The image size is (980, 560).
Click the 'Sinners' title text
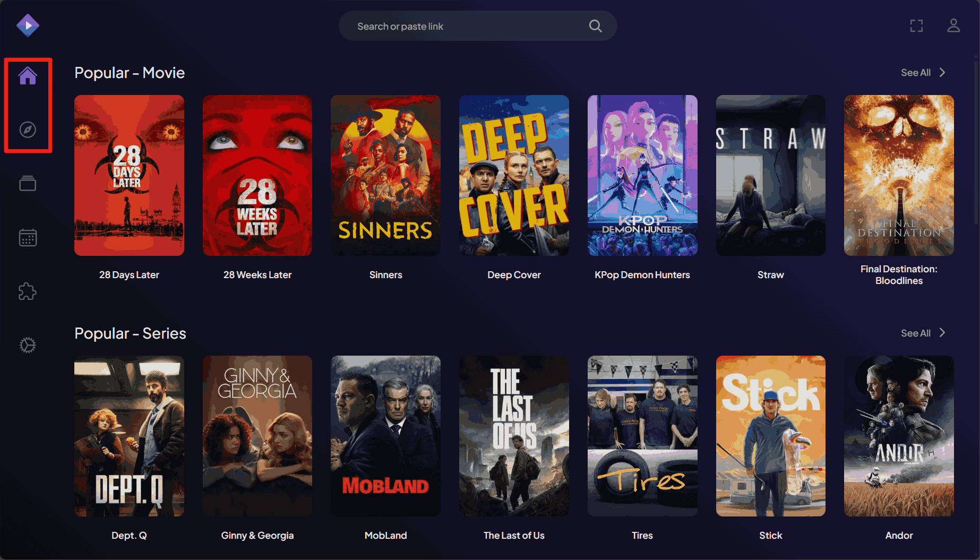pos(386,275)
